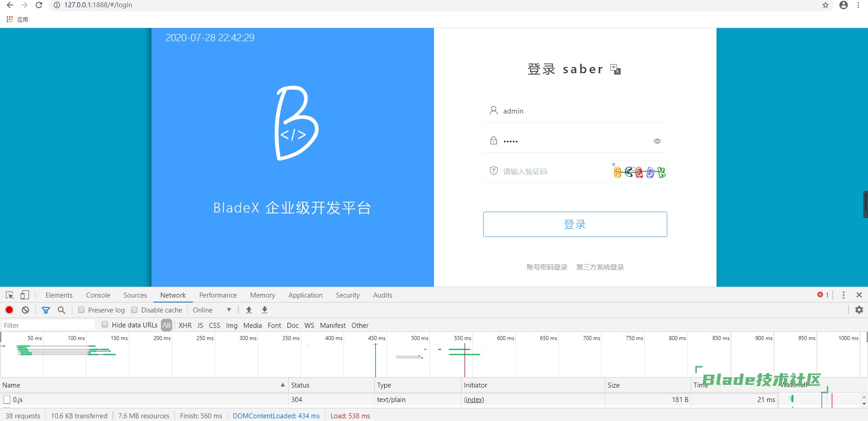This screenshot has height=421, width=868.
Task: Filter requests by All
Action: point(166,325)
